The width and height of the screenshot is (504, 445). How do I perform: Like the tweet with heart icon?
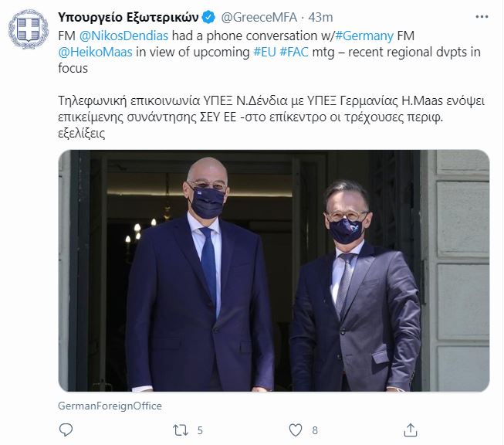pos(296,430)
